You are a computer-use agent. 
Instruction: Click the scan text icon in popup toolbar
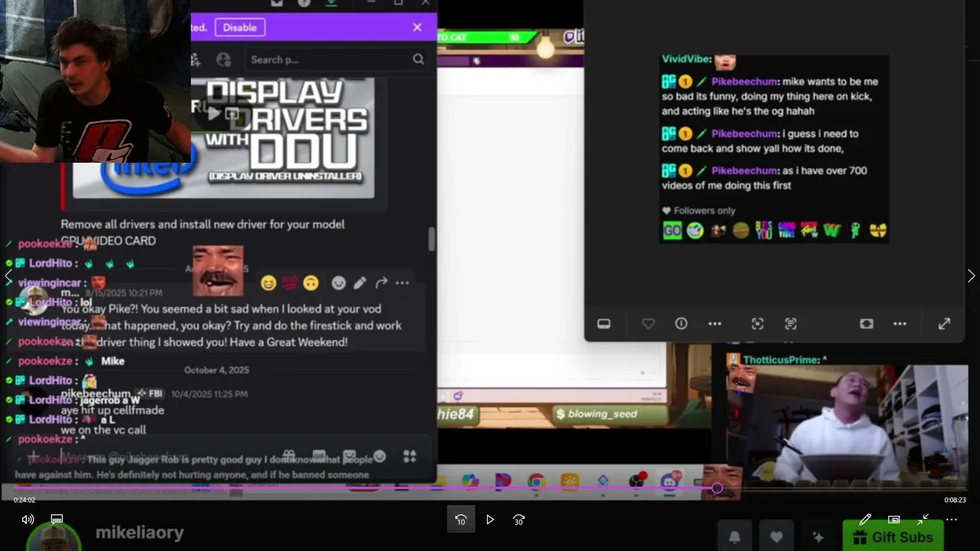click(791, 324)
